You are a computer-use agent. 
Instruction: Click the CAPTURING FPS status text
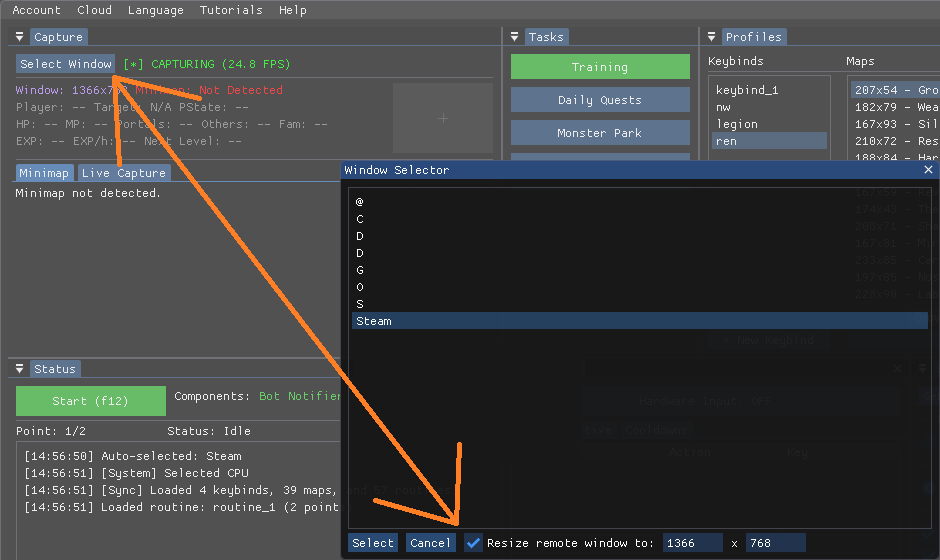pos(207,64)
